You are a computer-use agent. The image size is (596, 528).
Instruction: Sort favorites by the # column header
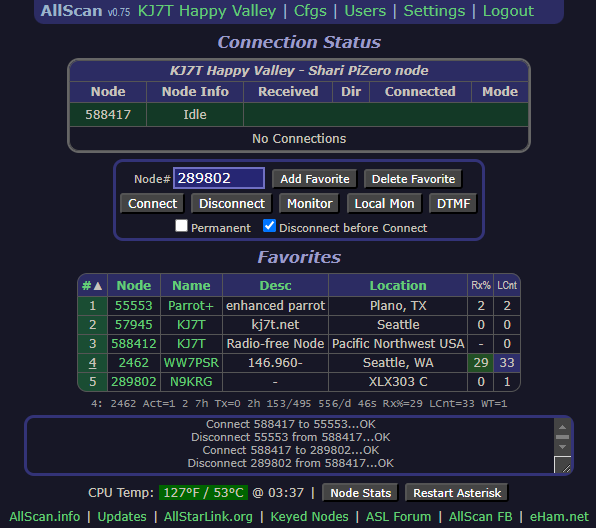pos(92,285)
